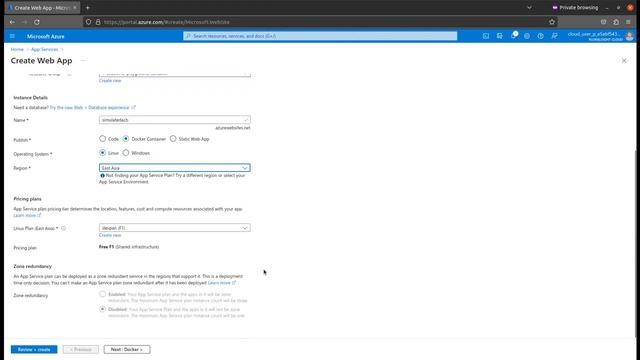Click the Microsoft Azure logo text
The height and width of the screenshot is (360, 640).
pos(46,36)
